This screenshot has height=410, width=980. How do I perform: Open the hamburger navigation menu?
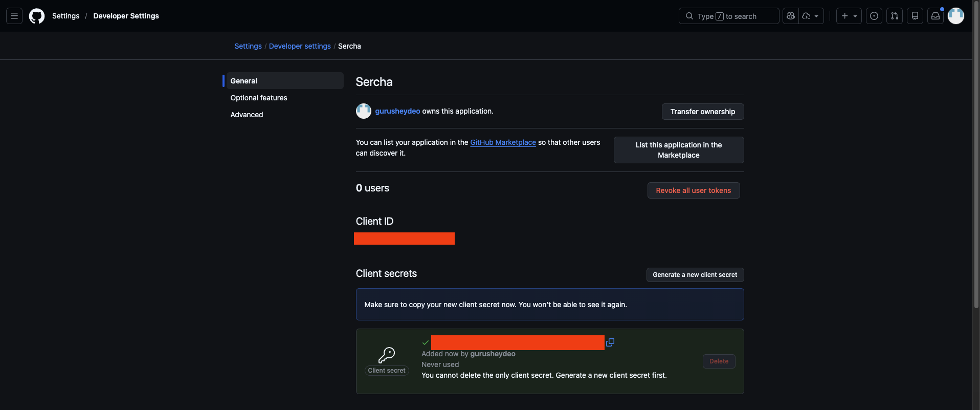tap(14, 16)
